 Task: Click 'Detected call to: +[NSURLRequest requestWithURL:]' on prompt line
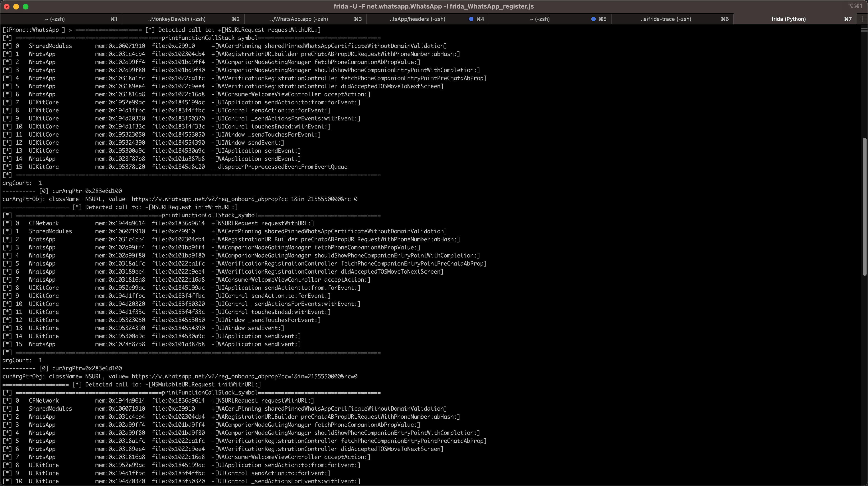point(240,30)
